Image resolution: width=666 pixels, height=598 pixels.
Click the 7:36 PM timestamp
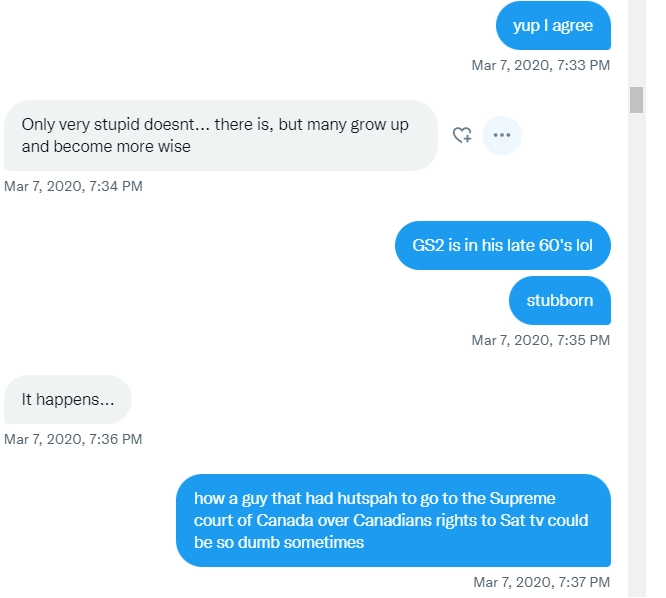[73, 439]
